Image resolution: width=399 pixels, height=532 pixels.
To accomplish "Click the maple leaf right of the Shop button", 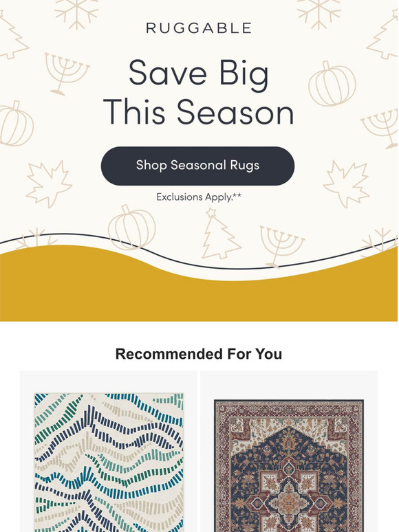I will tap(346, 184).
